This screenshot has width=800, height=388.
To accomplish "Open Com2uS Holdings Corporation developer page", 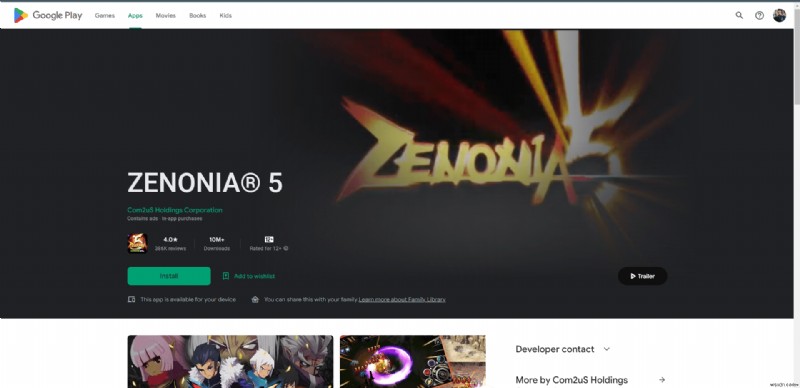I will click(x=174, y=210).
